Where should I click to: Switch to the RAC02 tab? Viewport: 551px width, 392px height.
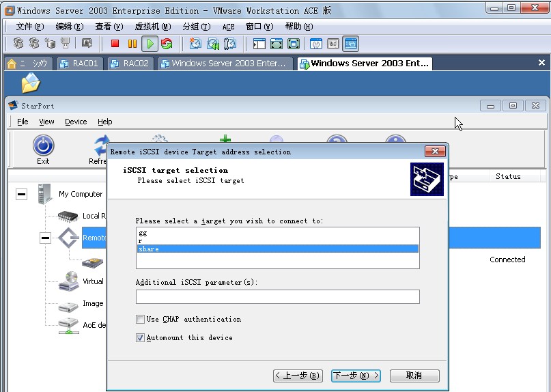click(x=130, y=64)
